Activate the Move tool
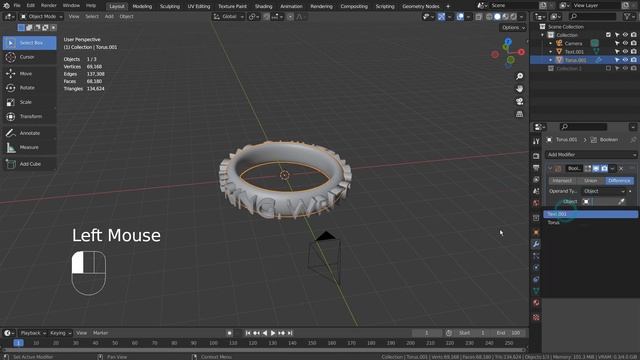The width and height of the screenshot is (640, 360). tap(29, 73)
